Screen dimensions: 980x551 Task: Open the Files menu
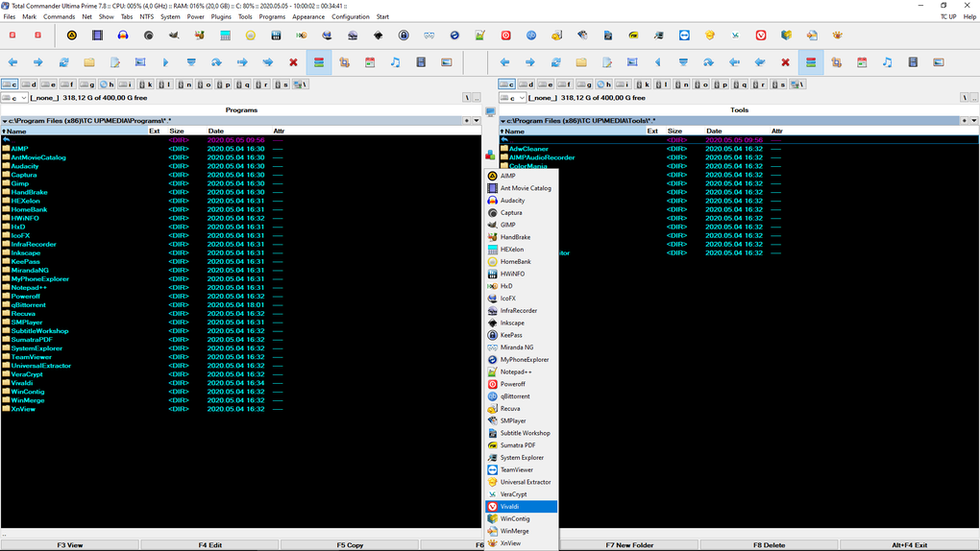10,17
